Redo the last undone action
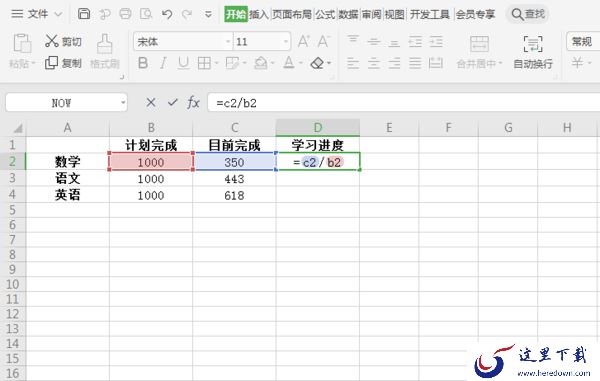Viewport: 600px width, 381px height. click(187, 15)
